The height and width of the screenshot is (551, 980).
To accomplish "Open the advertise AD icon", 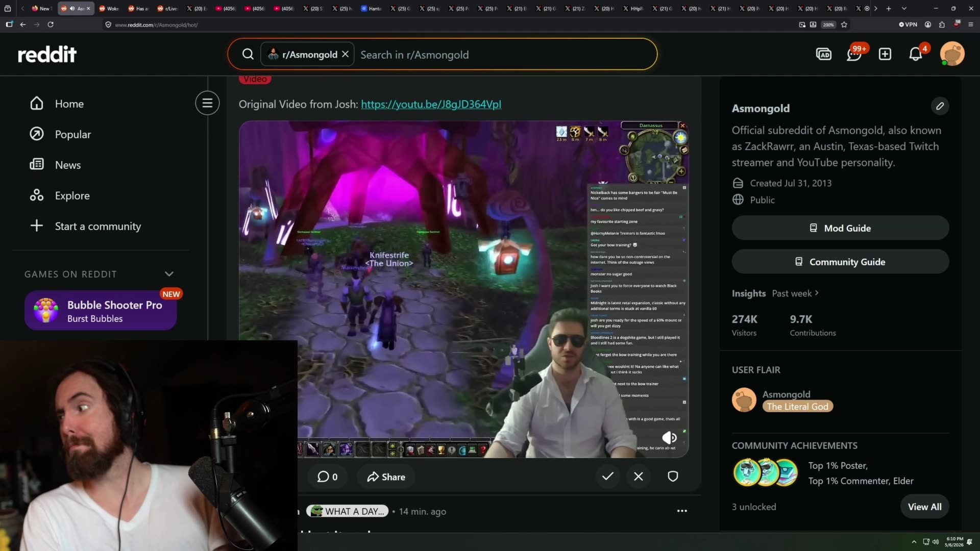I will tap(824, 54).
